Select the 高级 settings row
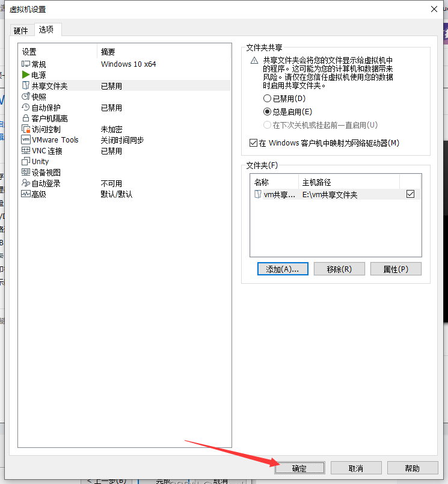 coord(126,194)
